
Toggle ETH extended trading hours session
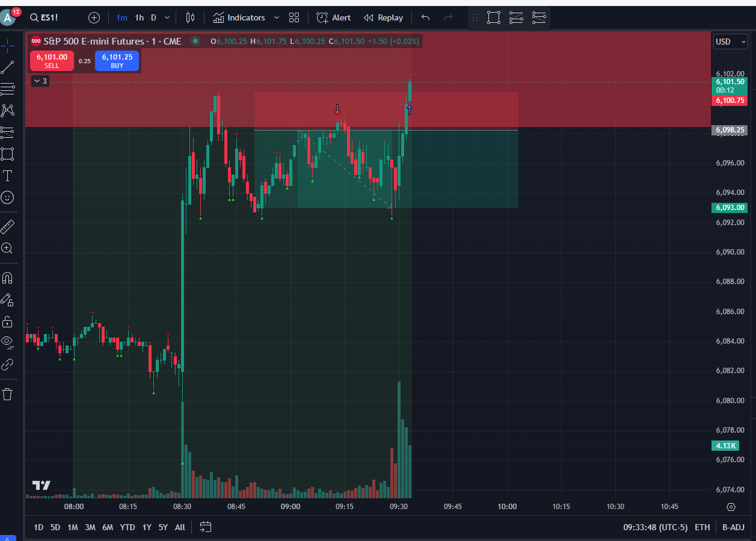coord(702,527)
